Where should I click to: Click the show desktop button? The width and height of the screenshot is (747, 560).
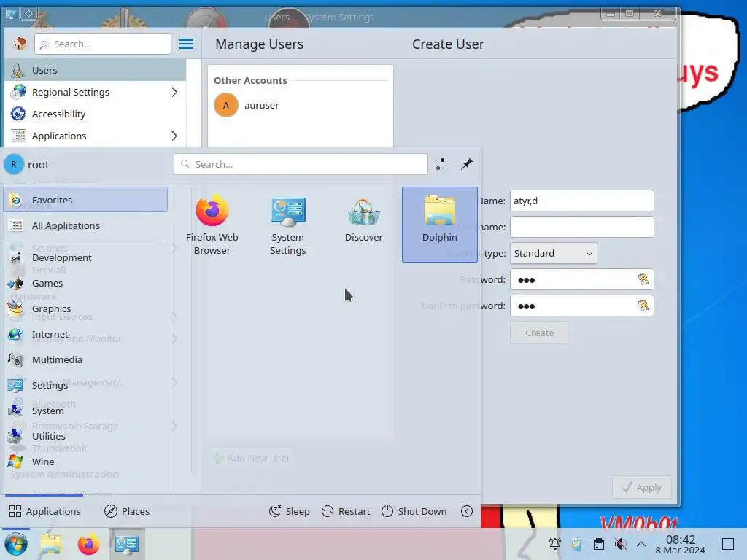pos(728,544)
